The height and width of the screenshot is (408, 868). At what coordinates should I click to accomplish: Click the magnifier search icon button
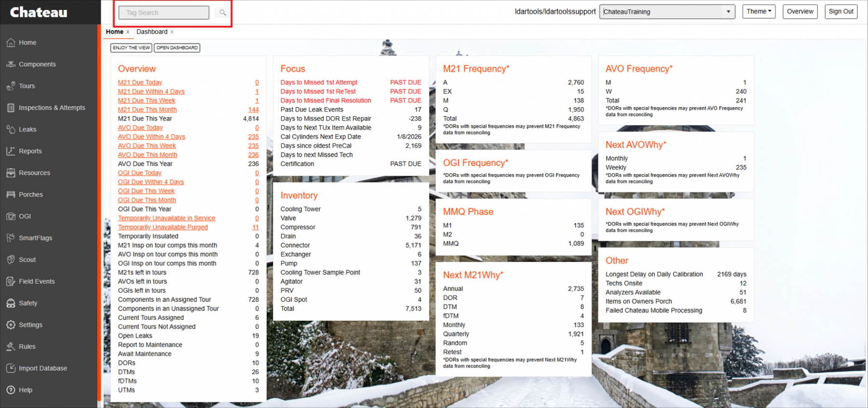[222, 13]
